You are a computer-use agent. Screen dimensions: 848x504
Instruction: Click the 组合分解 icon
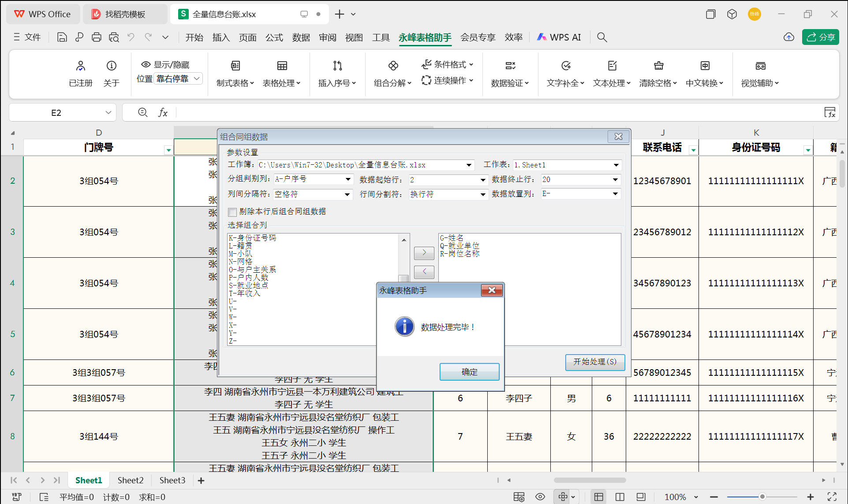(392, 73)
